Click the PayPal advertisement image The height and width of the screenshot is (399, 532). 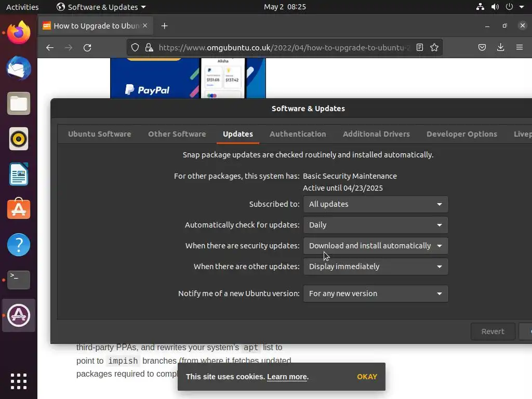[x=188, y=78]
